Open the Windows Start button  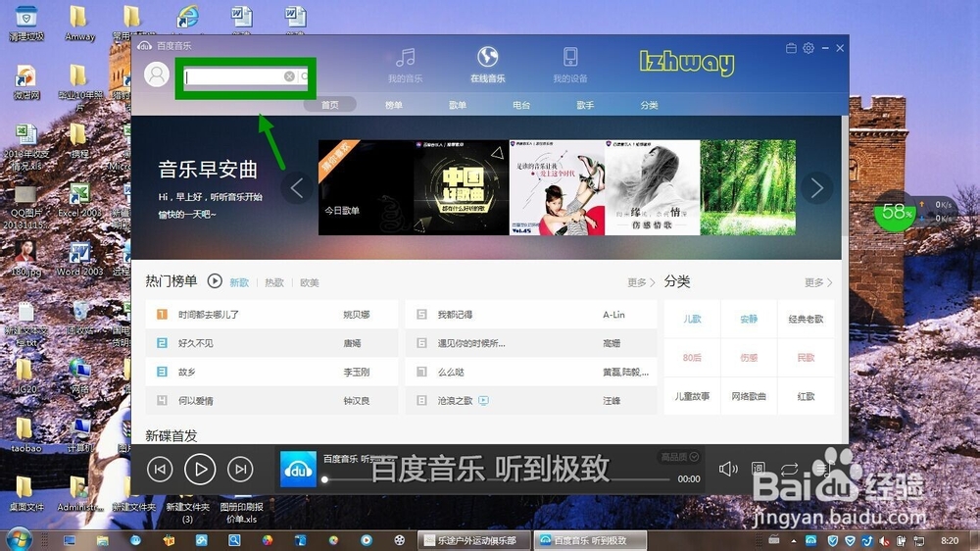click(18, 540)
